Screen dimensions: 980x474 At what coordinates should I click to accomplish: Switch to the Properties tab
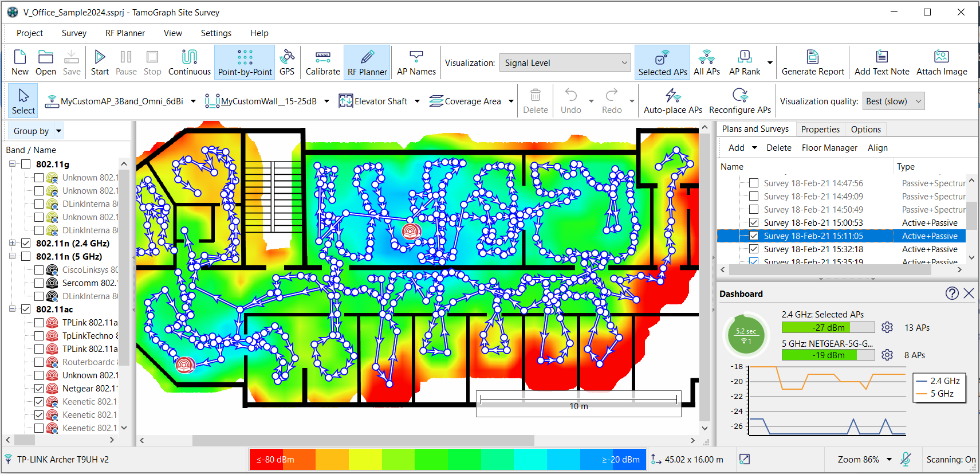pyautogui.click(x=820, y=130)
